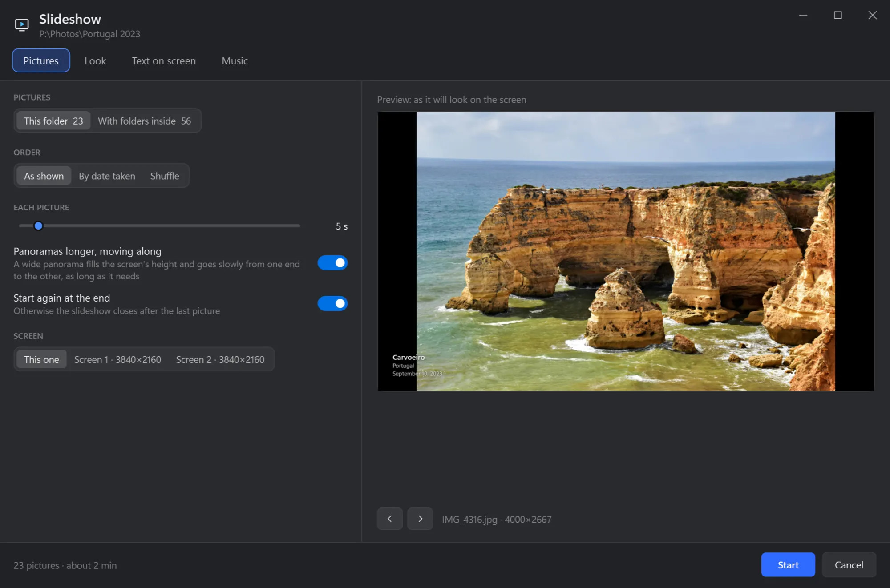Set order to As shown
The width and height of the screenshot is (890, 588).
[44, 176]
